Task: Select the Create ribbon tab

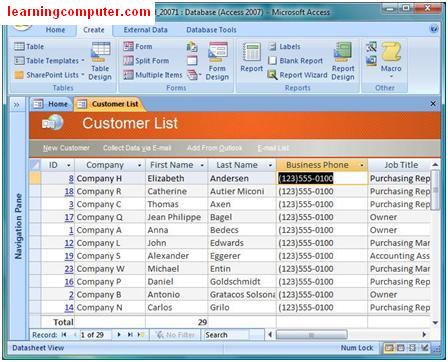Action: pyautogui.click(x=94, y=30)
